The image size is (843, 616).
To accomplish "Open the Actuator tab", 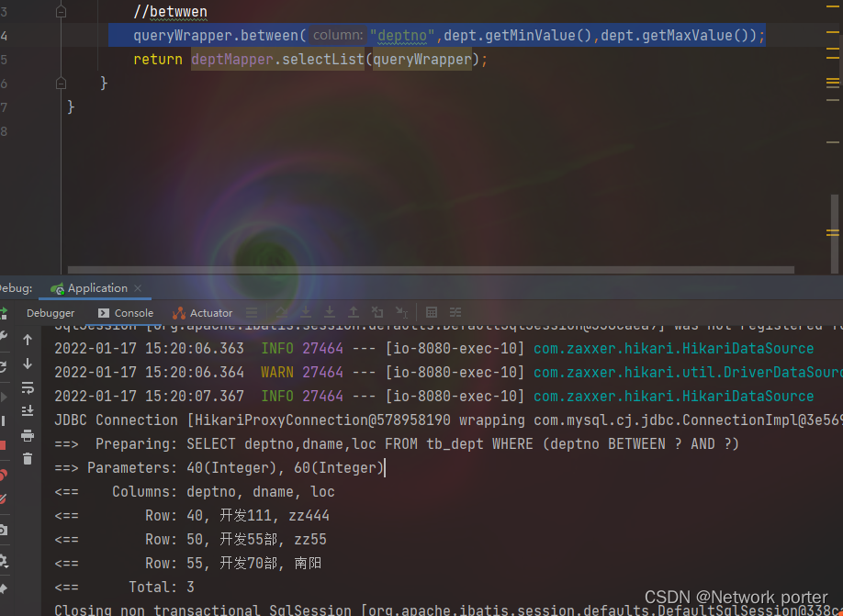I will [x=203, y=313].
